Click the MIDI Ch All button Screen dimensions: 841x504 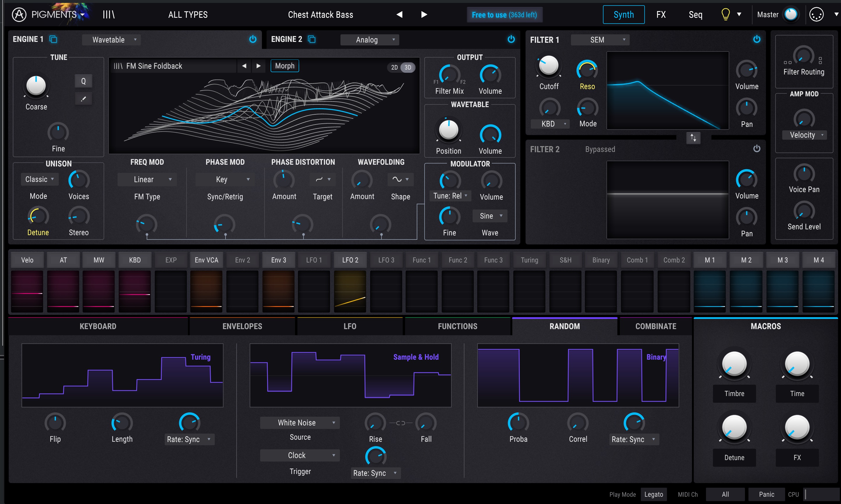[725, 494]
